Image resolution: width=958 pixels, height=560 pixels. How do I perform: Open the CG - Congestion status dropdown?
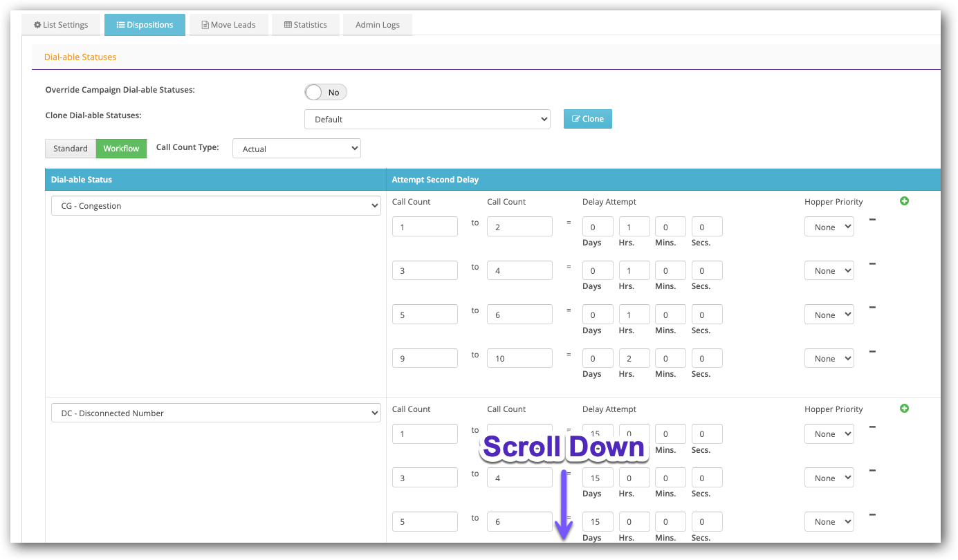(x=216, y=206)
